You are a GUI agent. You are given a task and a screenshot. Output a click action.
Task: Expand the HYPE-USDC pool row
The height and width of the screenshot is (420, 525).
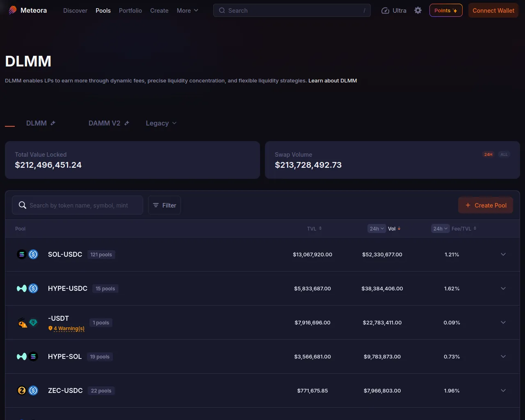click(x=503, y=288)
